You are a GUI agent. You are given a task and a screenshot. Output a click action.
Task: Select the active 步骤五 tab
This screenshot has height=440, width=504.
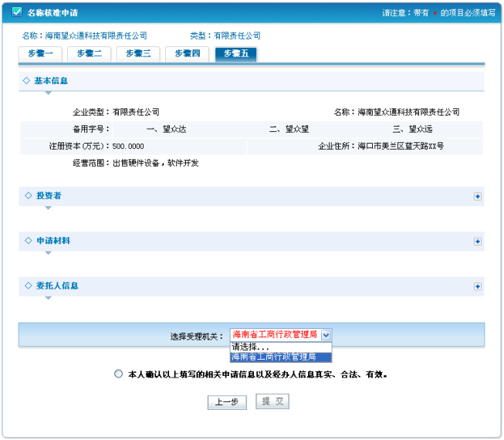pyautogui.click(x=236, y=53)
